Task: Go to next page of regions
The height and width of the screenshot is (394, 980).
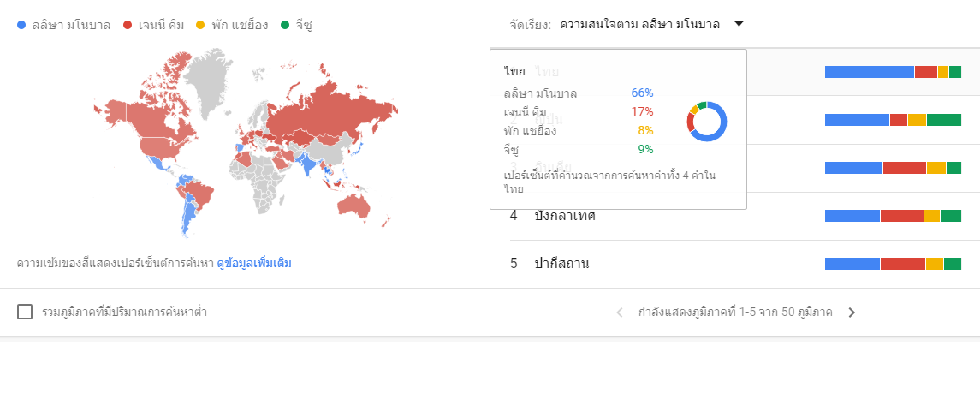Action: tap(851, 313)
